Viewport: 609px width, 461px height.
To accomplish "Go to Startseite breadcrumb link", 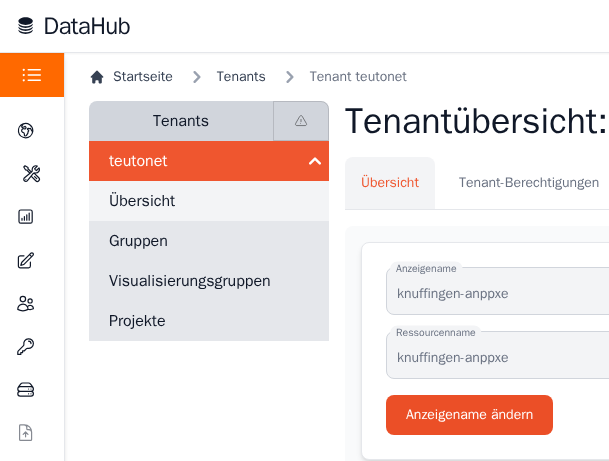I will [x=142, y=77].
